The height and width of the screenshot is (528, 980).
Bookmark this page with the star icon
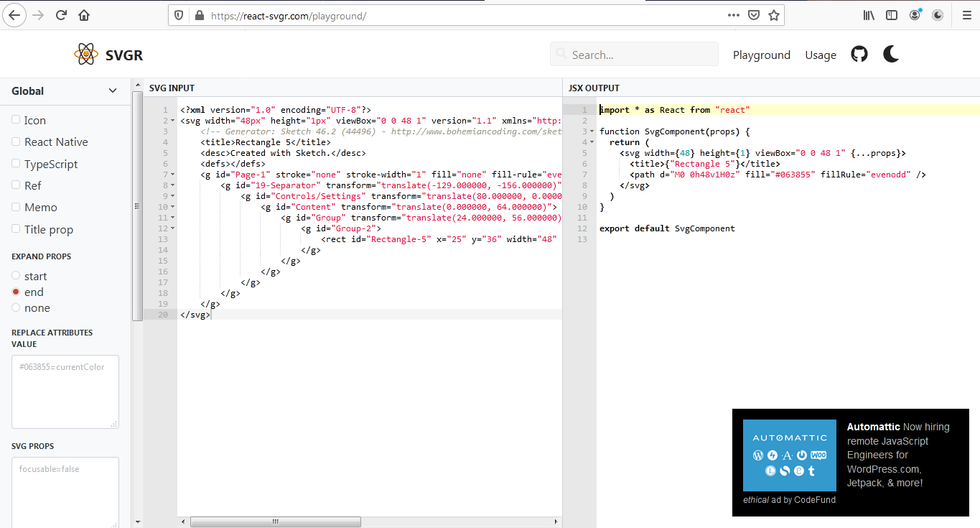click(x=773, y=15)
